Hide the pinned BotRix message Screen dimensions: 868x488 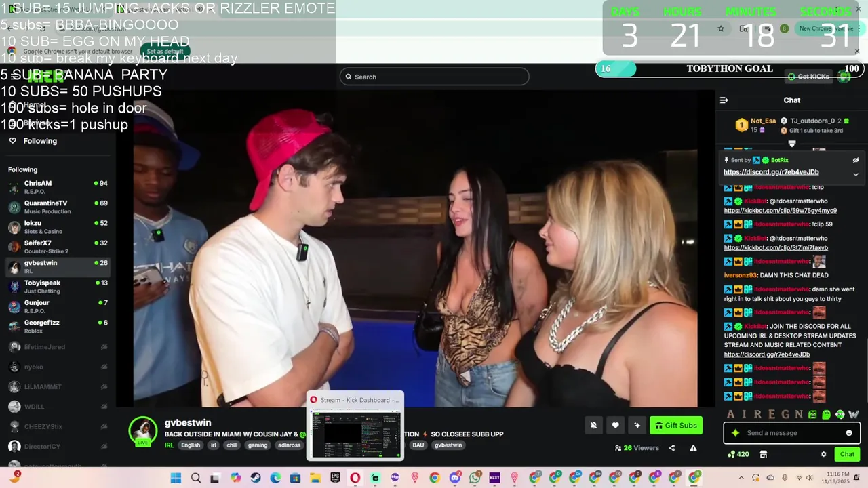pos(856,161)
